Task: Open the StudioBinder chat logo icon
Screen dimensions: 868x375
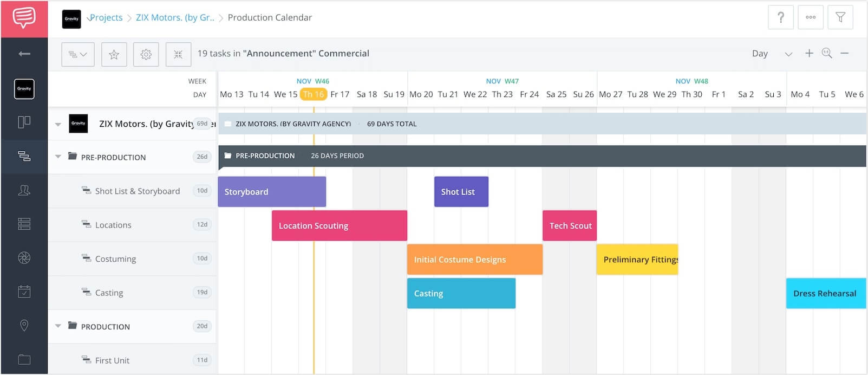Action: tap(24, 18)
